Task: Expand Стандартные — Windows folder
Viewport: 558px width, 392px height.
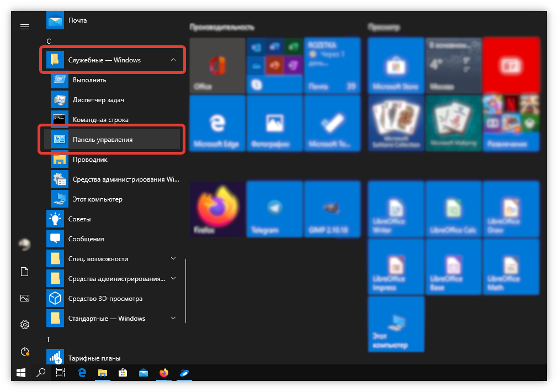Action: coord(173,319)
